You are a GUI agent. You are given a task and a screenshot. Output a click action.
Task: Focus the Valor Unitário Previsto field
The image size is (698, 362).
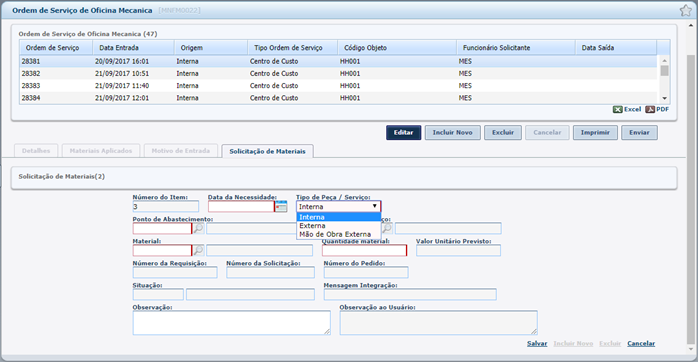pyautogui.click(x=459, y=250)
